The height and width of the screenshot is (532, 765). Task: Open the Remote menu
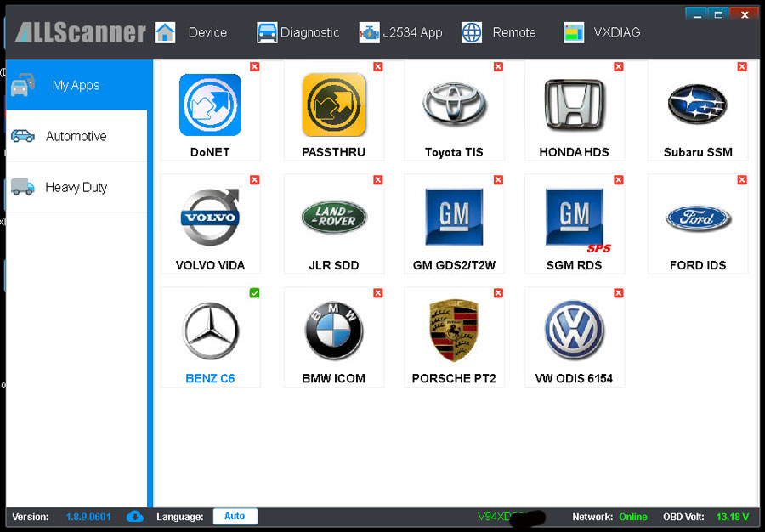pos(514,32)
